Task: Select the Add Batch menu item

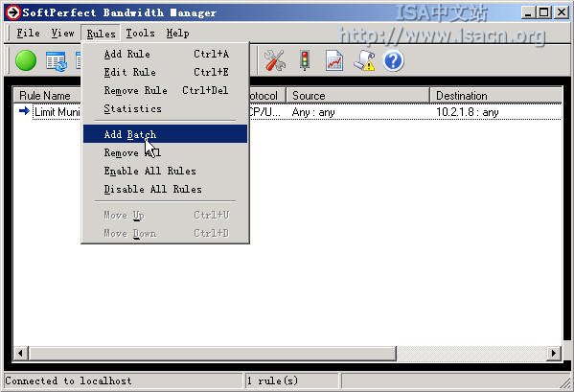Action: click(166, 134)
